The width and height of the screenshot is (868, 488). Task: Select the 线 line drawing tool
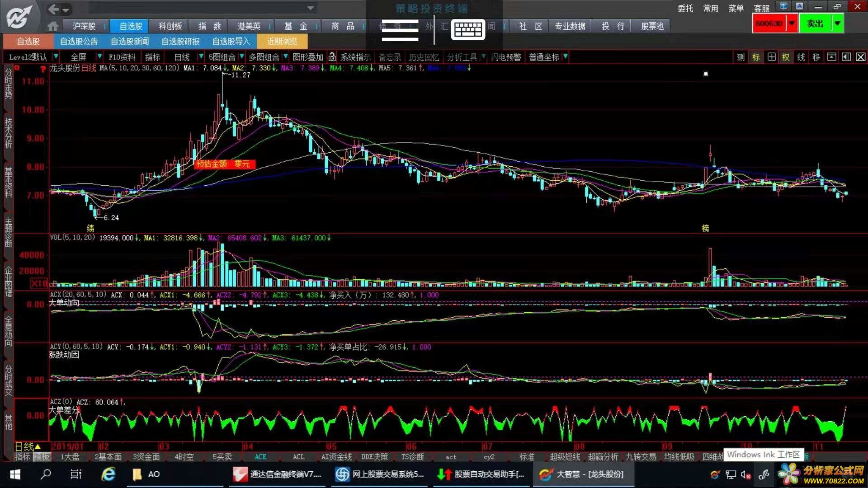coord(801,57)
